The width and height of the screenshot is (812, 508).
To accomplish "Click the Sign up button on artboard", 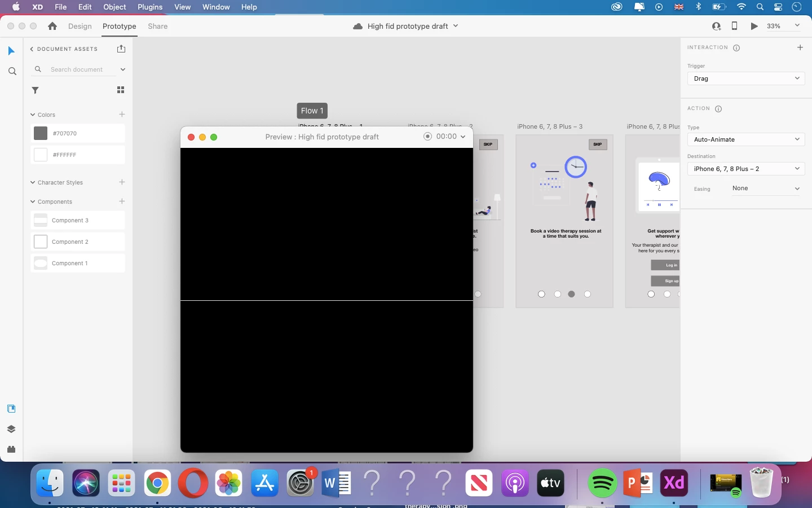I will 665,281.
